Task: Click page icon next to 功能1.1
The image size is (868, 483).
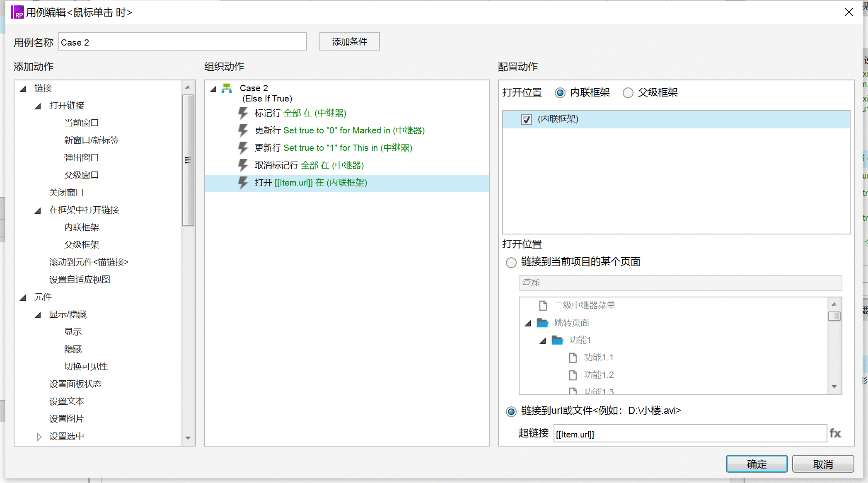Action: pos(573,357)
